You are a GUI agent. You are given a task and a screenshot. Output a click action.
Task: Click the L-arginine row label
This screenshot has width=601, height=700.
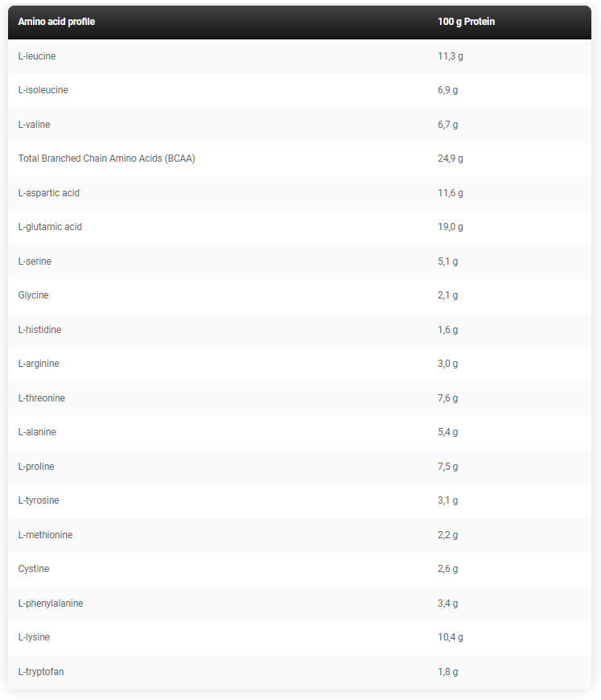(39, 364)
